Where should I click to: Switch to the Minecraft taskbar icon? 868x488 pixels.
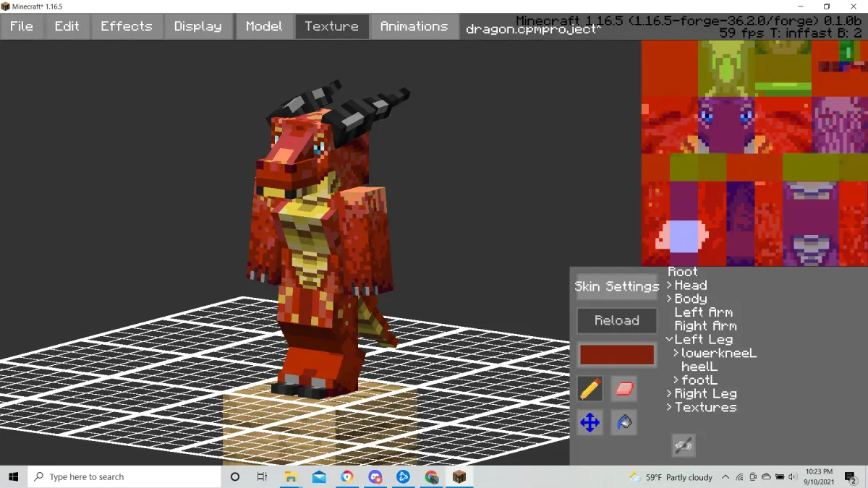coord(459,477)
